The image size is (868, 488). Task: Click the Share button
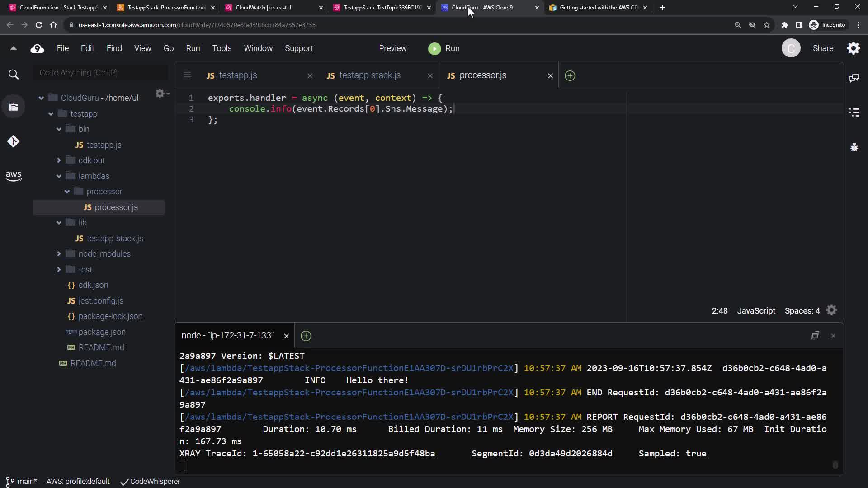coord(823,48)
